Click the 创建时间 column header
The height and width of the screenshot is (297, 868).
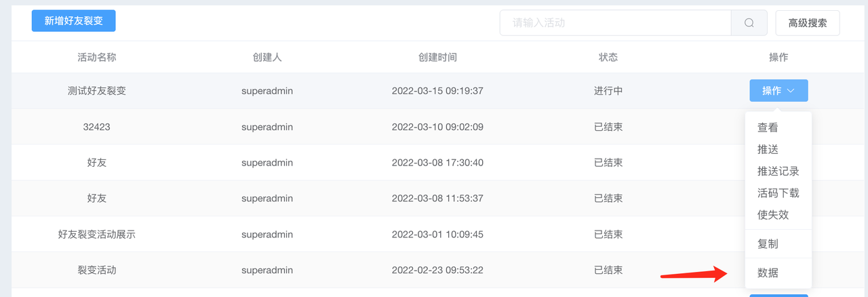pyautogui.click(x=437, y=58)
